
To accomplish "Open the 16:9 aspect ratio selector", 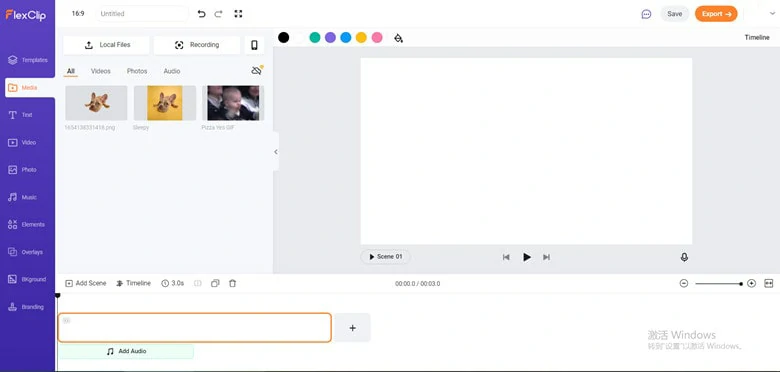I will point(78,14).
